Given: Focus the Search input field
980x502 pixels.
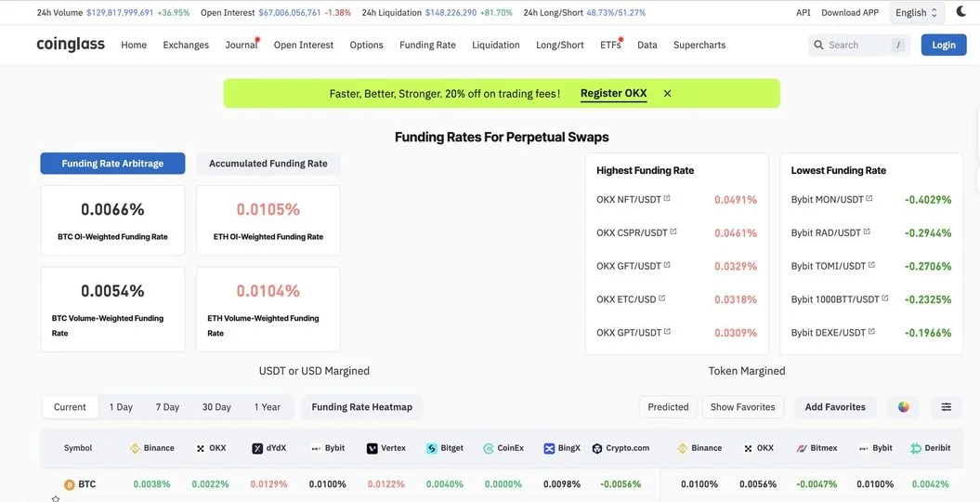Looking at the screenshot, I should point(859,45).
